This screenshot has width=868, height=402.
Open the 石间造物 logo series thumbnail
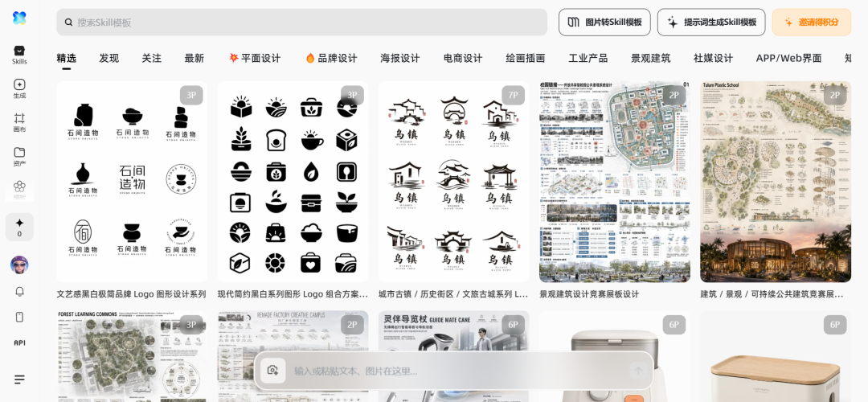click(132, 182)
